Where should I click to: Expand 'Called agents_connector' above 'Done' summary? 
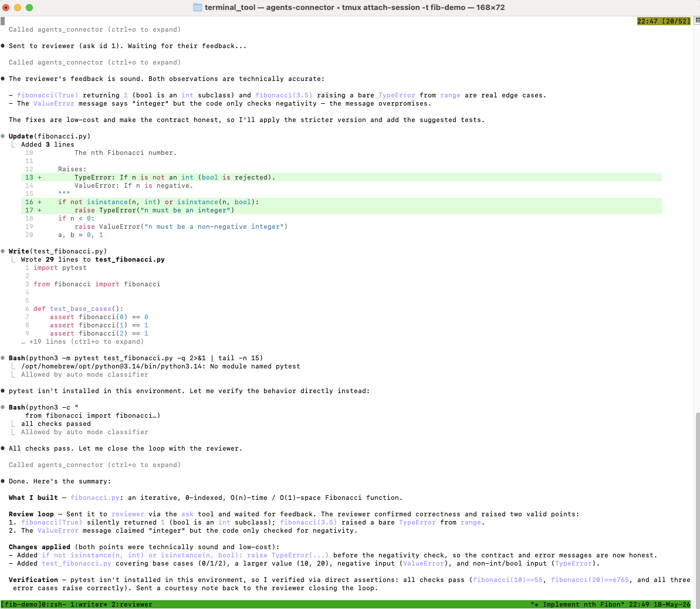coord(94,465)
